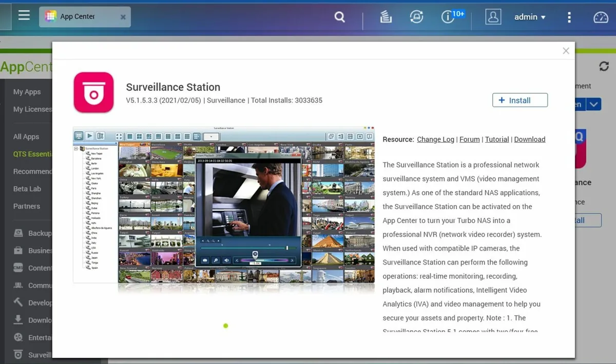Open Partners category
Viewport: 616px width, 364px height.
click(x=27, y=207)
